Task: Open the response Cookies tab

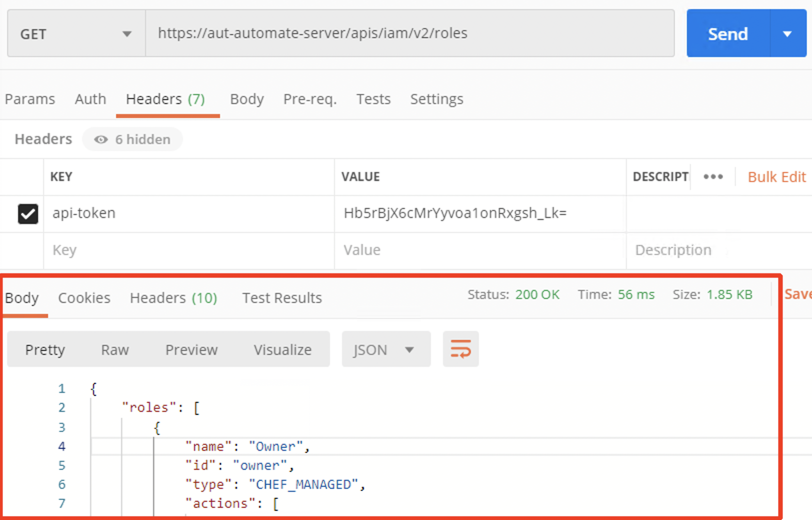Action: click(84, 298)
